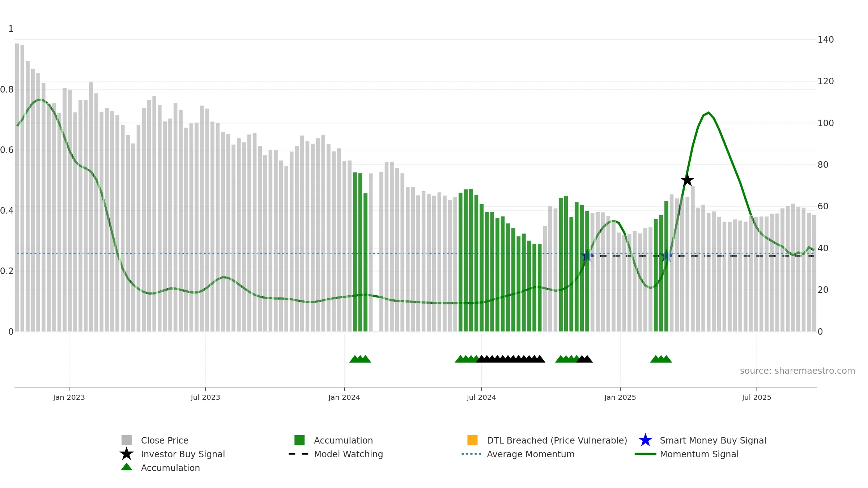Click the momentum signal peak in 2025
The width and height of the screenshot is (868, 488).
[x=708, y=113]
